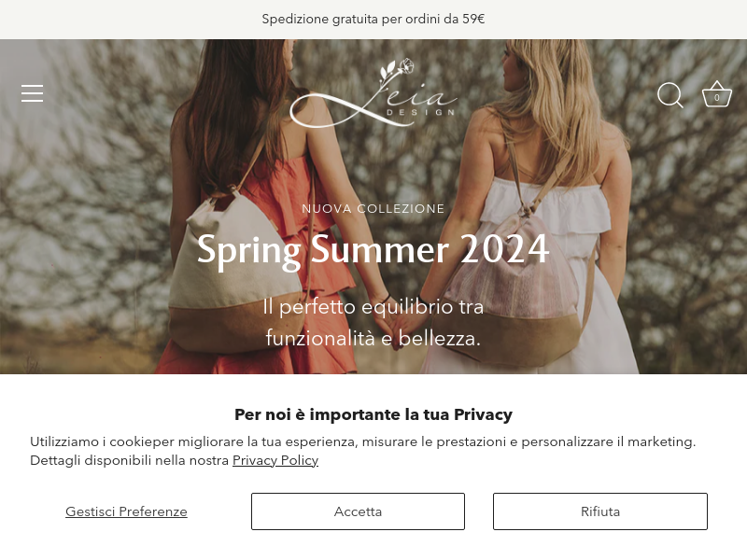Click the Spedizione gratuita announcement bar
The image size is (747, 560).
(373, 20)
